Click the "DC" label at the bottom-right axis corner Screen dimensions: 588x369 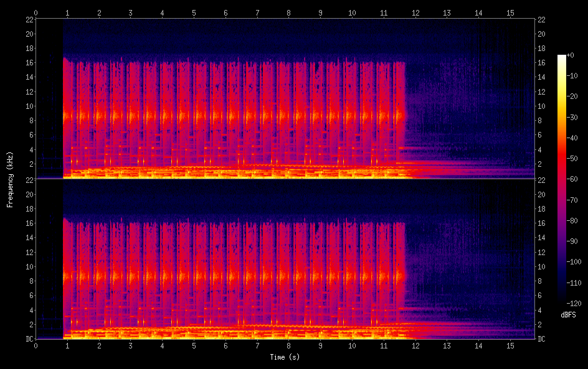tap(542, 339)
